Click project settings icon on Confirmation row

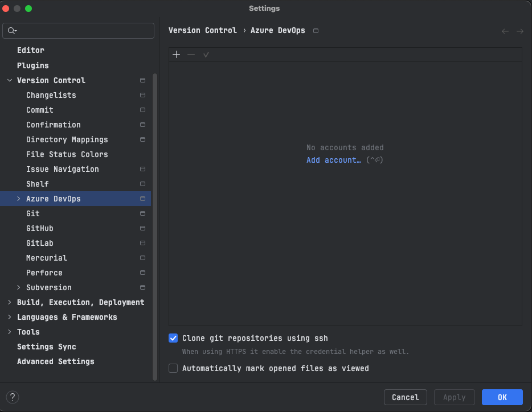(x=142, y=125)
